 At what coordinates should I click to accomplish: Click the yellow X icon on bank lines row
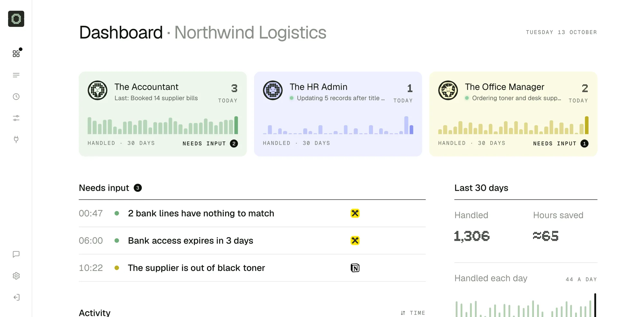pos(355,213)
